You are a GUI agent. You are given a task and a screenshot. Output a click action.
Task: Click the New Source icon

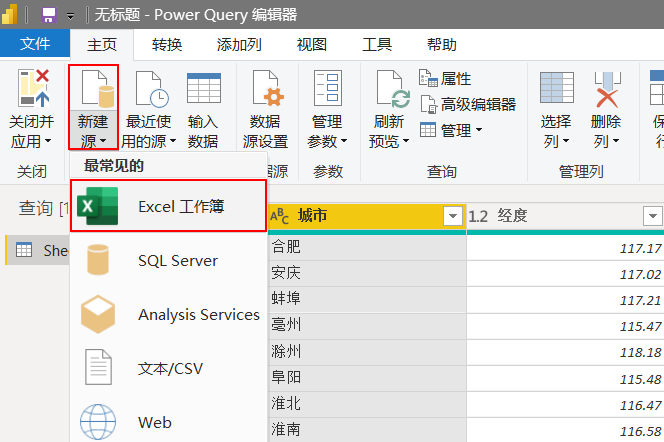coord(98,88)
